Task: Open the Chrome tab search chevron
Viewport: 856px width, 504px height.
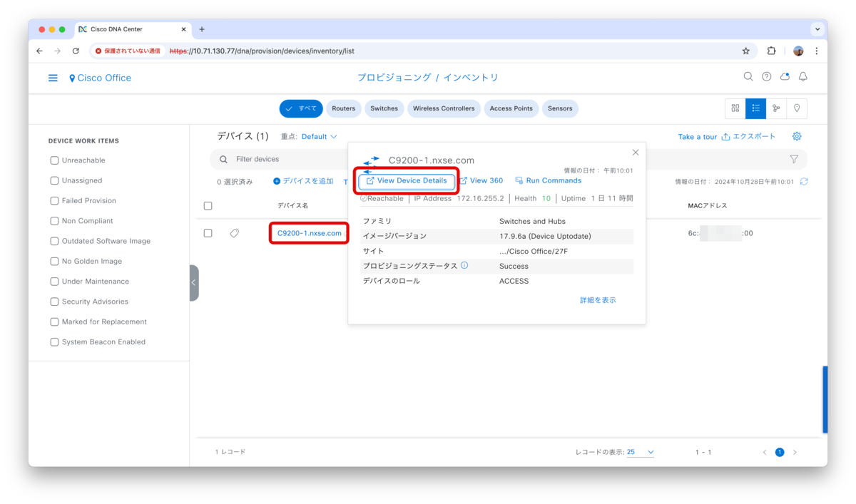Action: click(817, 29)
